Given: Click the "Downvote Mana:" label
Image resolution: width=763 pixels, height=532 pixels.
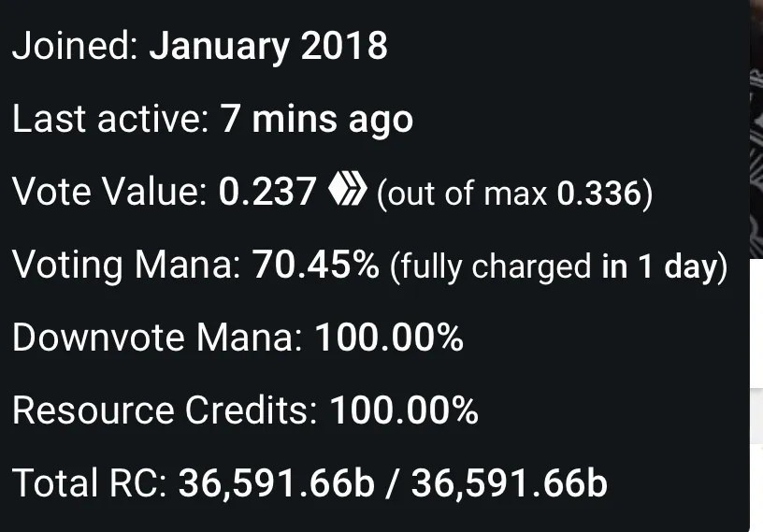Looking at the screenshot, I should (156, 338).
